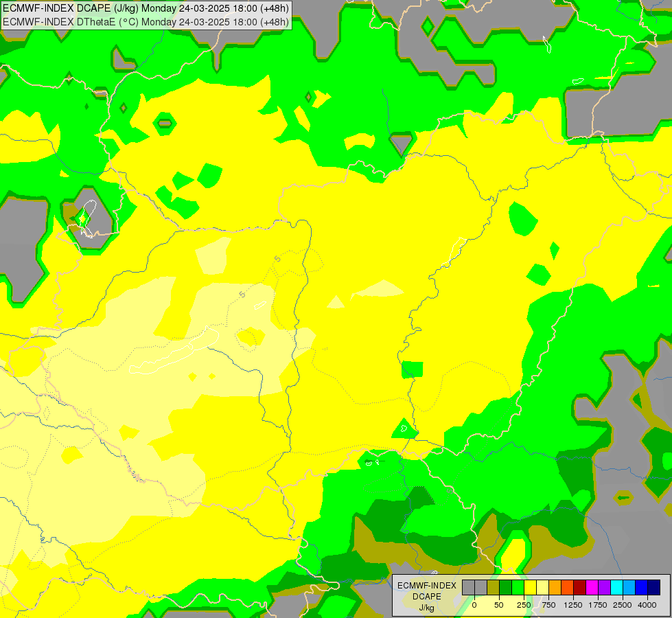Click the light blue legend swatch
Viewport: 672px width, 618px height.
[629, 587]
